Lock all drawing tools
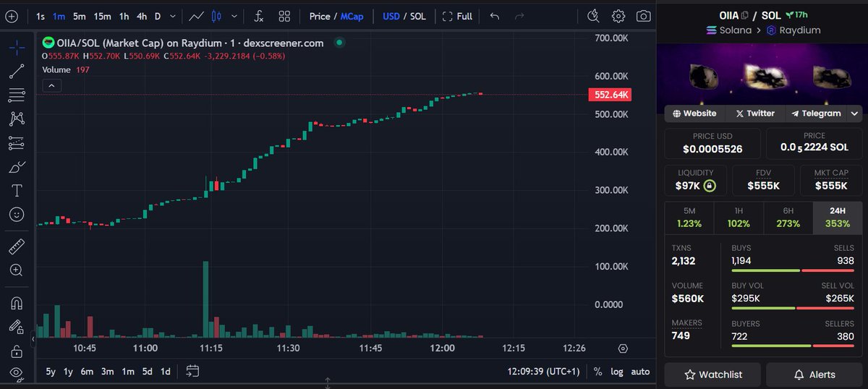This screenshot has width=868, height=389. (17, 351)
